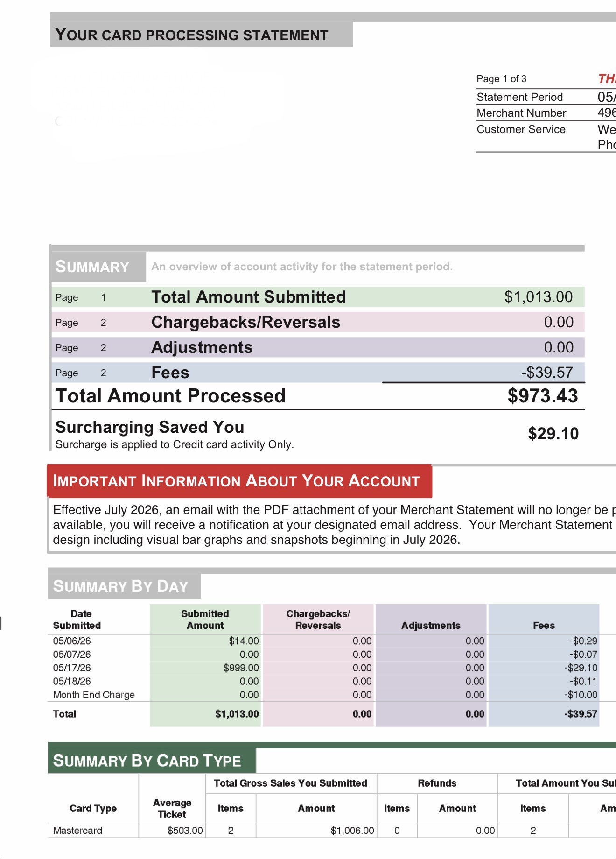Select the bold "Total" row label in day table
The height and width of the screenshot is (859, 616).
[x=64, y=714]
